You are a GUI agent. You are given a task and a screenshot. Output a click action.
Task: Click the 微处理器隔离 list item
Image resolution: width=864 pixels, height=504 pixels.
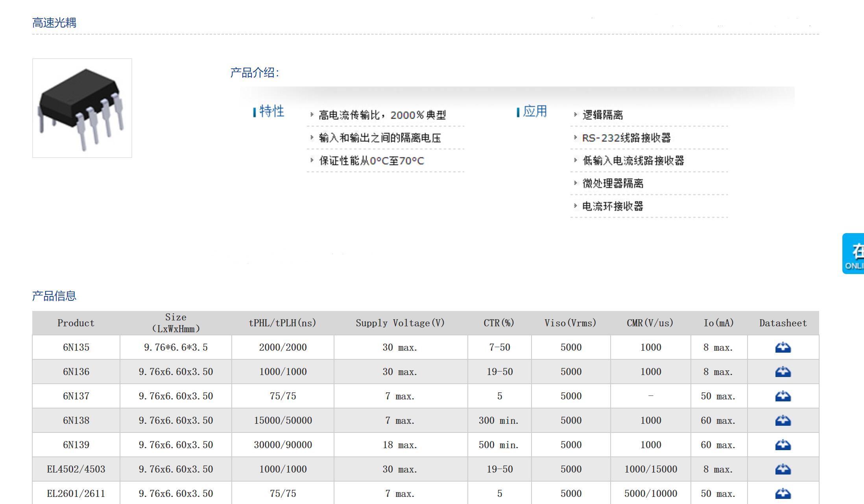pos(613,184)
